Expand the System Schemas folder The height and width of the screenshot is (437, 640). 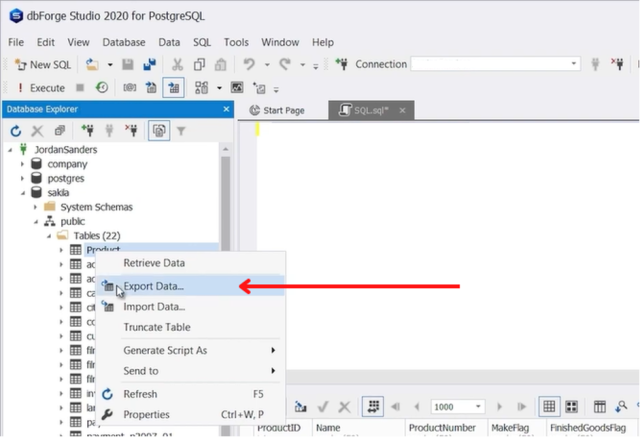click(35, 207)
